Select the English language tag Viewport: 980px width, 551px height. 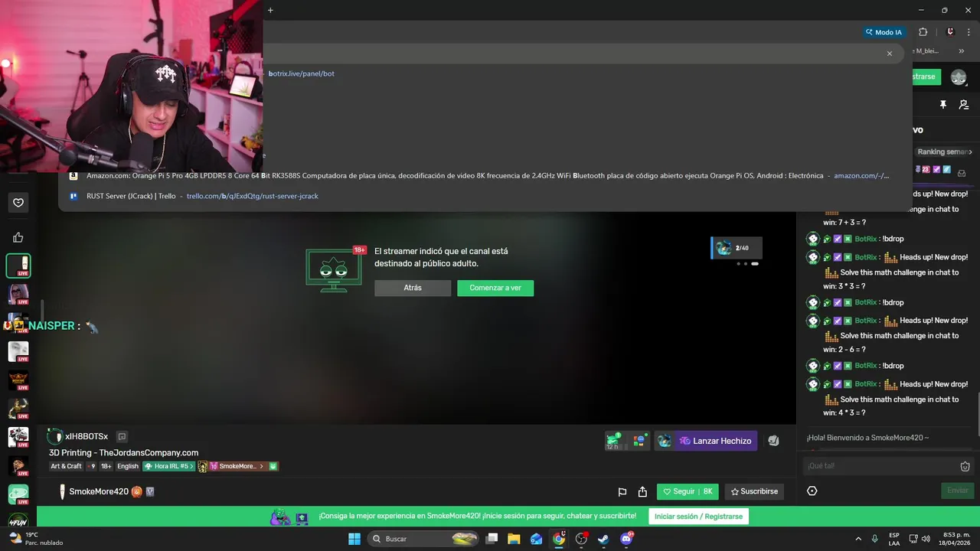(128, 466)
